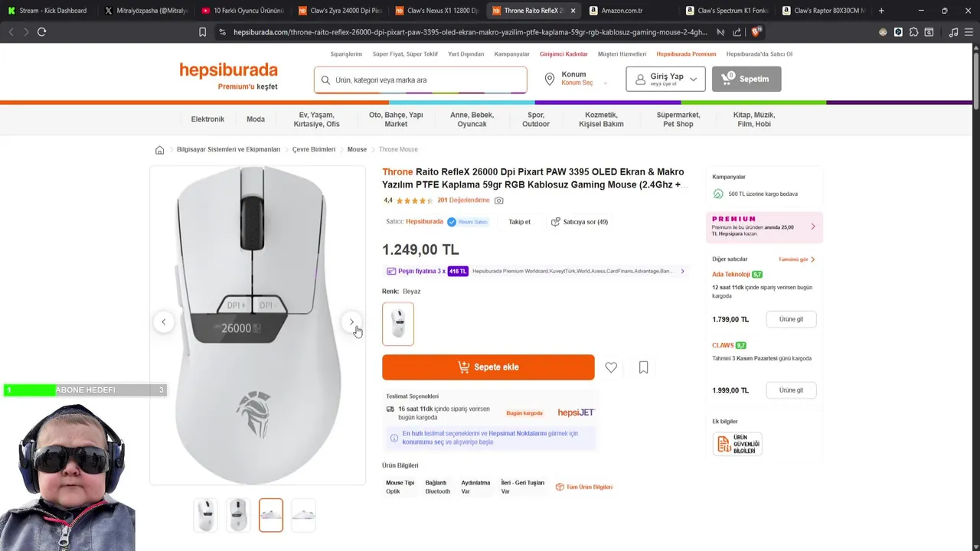Type in the product search field
Viewport: 980px width, 551px height.
[425, 80]
